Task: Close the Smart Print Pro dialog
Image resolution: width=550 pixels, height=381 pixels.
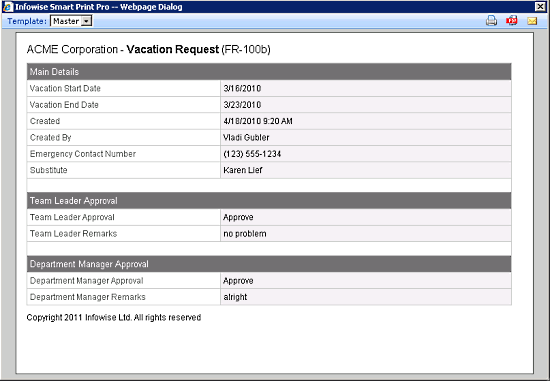Action: click(541, 7)
